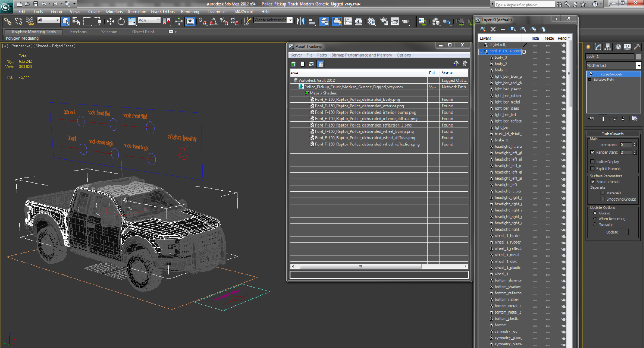Click Add Selected Objects plus icon in Layer window
This screenshot has width=644, height=348.
pos(503,29)
